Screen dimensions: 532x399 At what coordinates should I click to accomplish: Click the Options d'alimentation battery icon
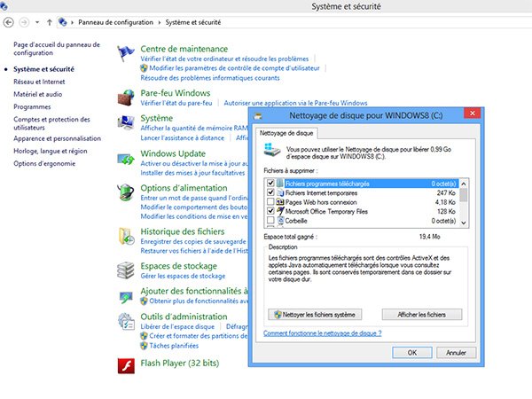(126, 192)
